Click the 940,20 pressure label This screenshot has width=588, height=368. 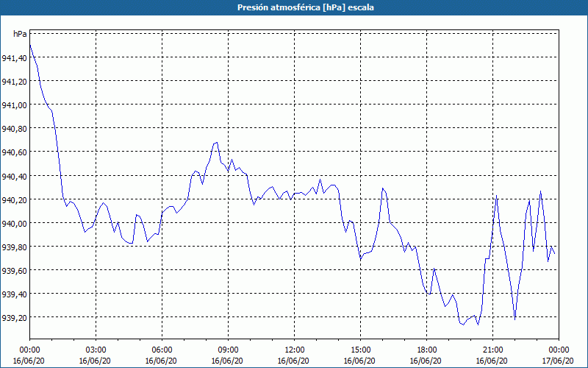click(x=14, y=199)
